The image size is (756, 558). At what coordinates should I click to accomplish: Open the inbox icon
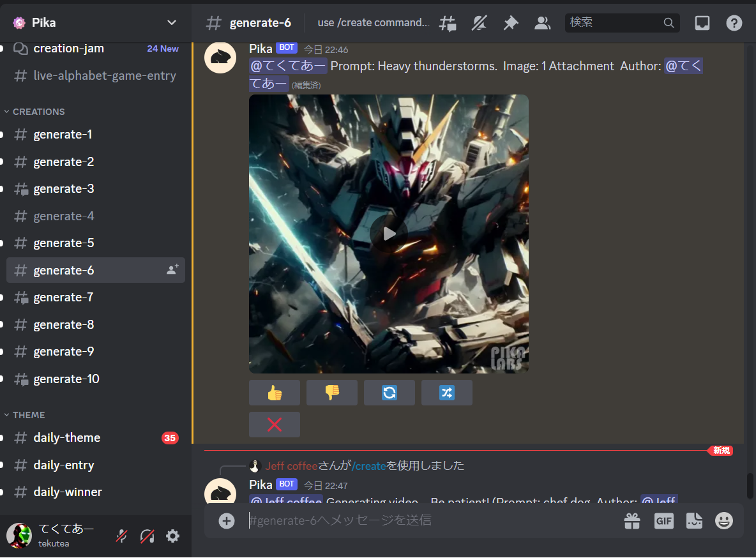pyautogui.click(x=702, y=23)
